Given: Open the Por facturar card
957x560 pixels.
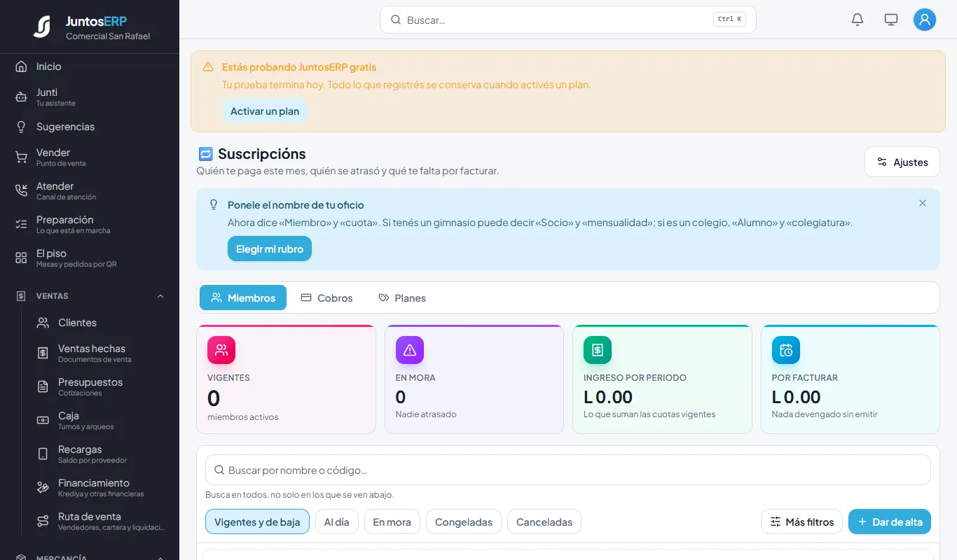Looking at the screenshot, I should pos(851,379).
